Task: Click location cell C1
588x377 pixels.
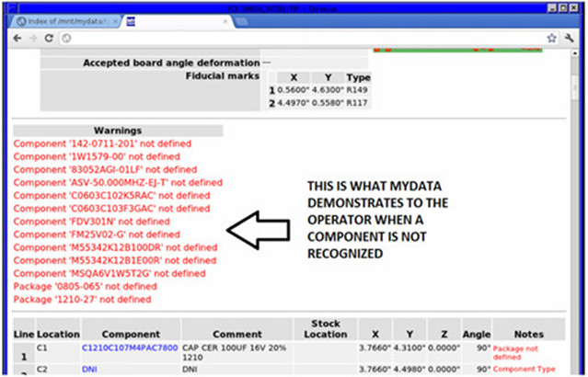Action: (42, 348)
